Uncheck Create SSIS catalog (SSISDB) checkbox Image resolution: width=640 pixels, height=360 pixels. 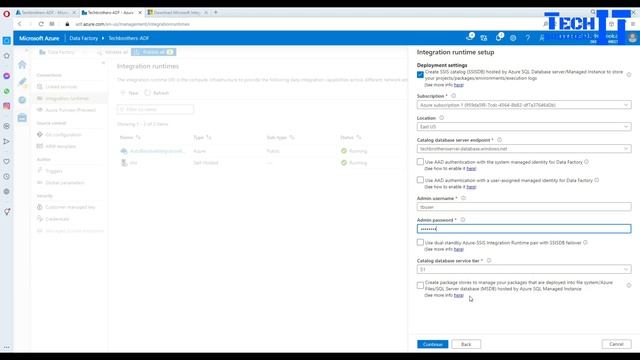pyautogui.click(x=420, y=75)
